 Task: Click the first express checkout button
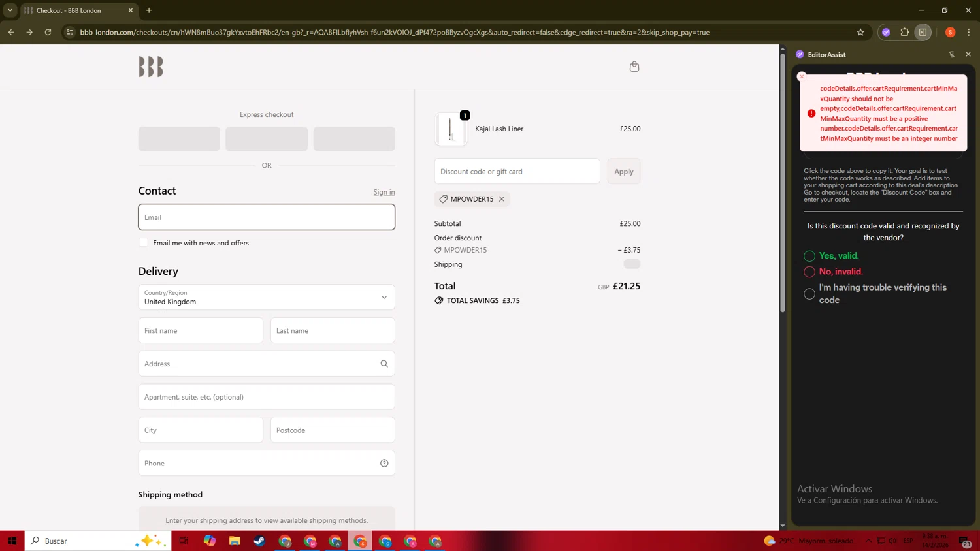coord(179,139)
